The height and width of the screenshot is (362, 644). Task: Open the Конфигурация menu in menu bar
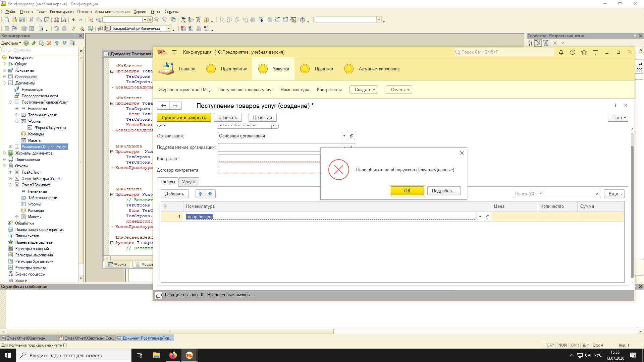point(62,12)
